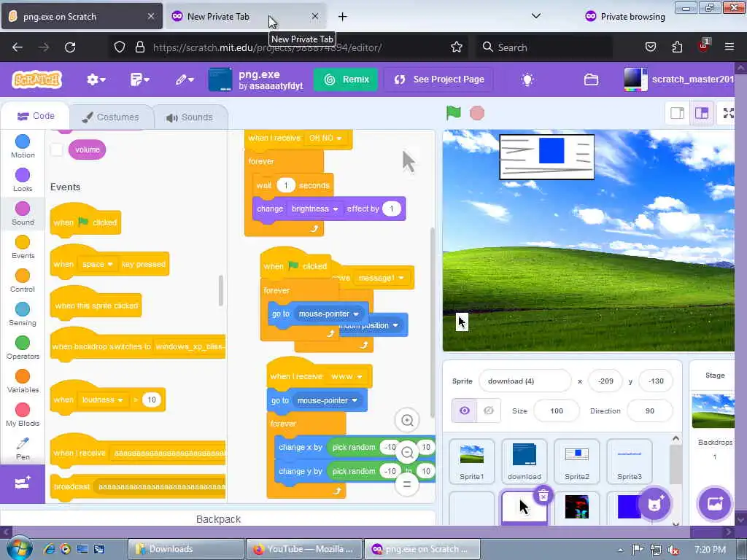
Task: Click Choose a Sprite cat button
Action: point(654,504)
